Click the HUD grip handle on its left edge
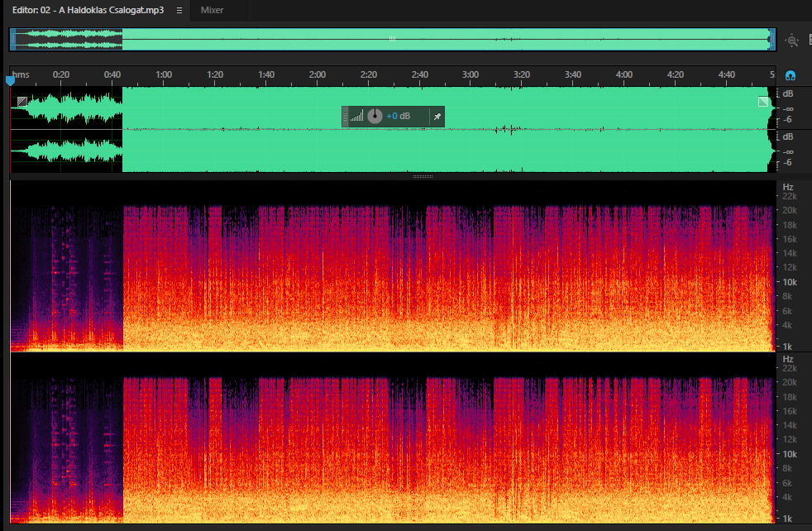This screenshot has width=812, height=531. (x=345, y=117)
